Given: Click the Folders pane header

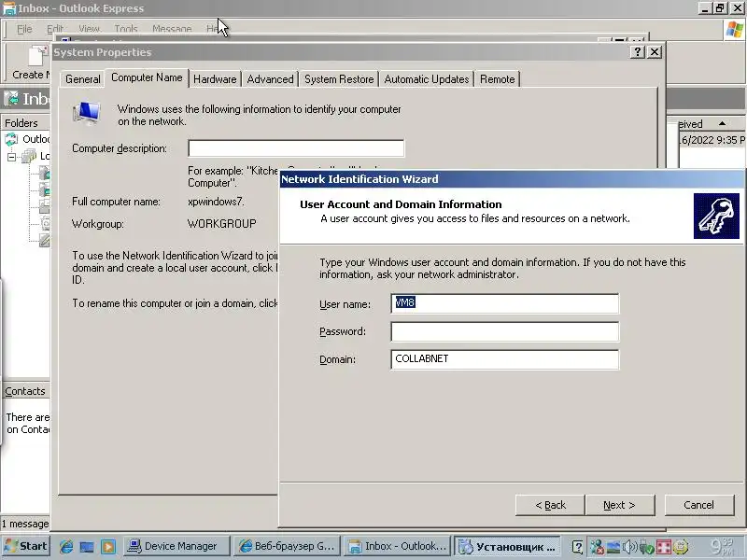Looking at the screenshot, I should pos(25,123).
